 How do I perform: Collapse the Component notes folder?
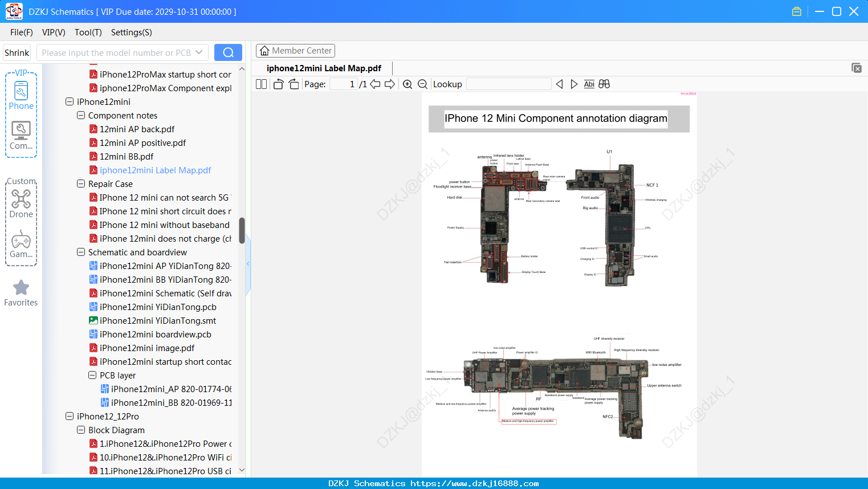click(x=81, y=115)
